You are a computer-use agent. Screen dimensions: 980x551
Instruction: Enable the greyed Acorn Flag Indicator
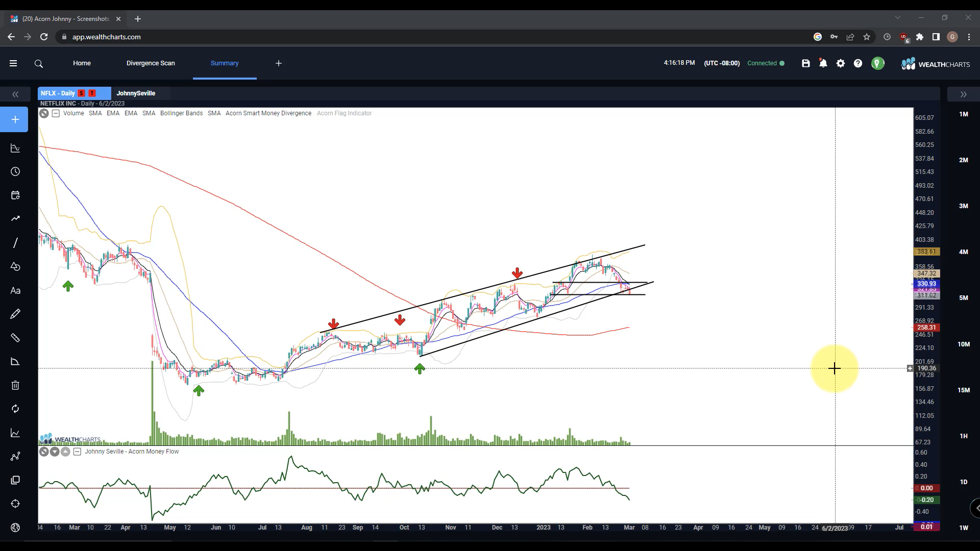click(x=344, y=113)
